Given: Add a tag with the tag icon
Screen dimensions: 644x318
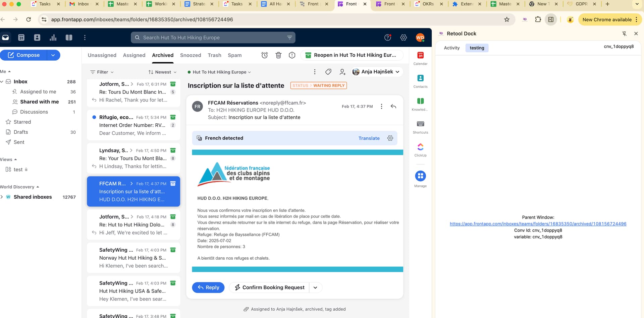Looking at the screenshot, I should pyautogui.click(x=328, y=72).
